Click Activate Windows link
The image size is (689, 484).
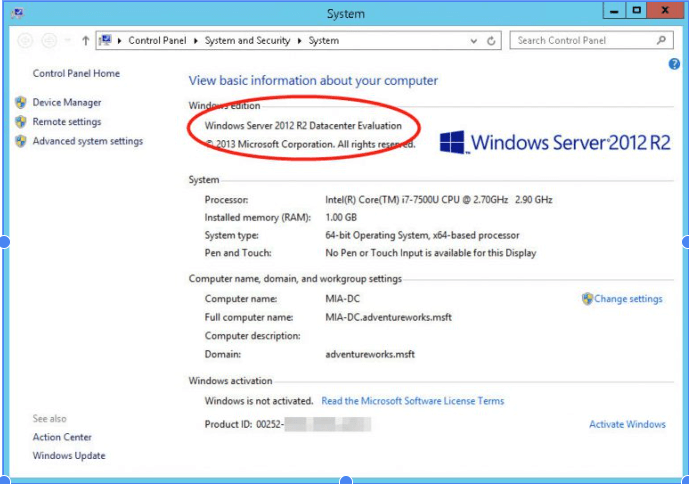627,424
